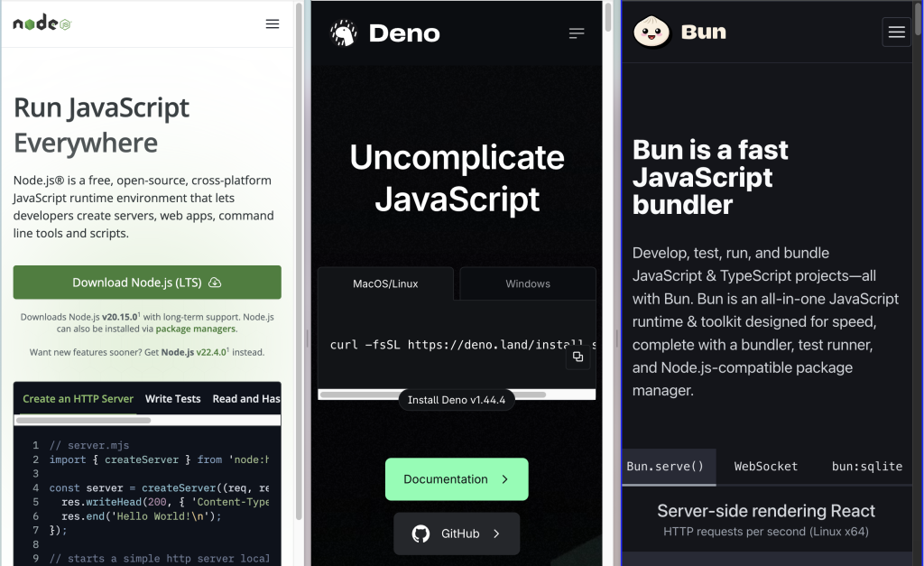This screenshot has height=566, width=924.
Task: Click the GitHub octocat icon
Action: tap(420, 534)
